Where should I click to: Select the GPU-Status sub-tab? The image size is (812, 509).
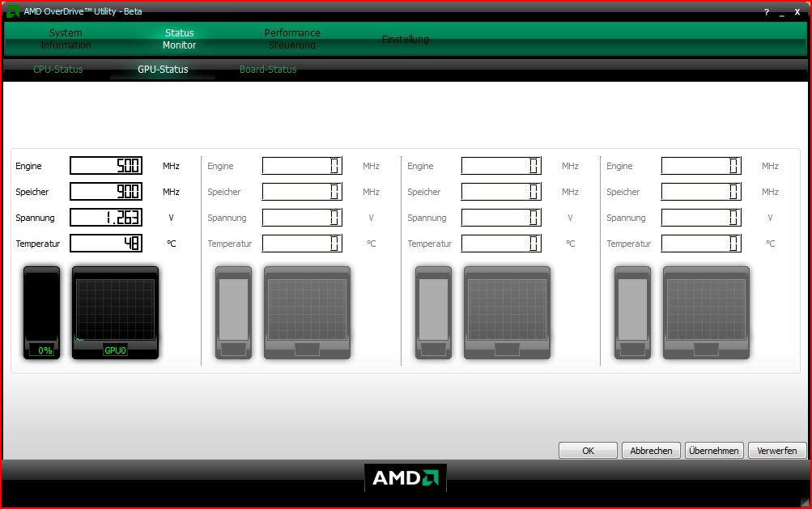(163, 70)
